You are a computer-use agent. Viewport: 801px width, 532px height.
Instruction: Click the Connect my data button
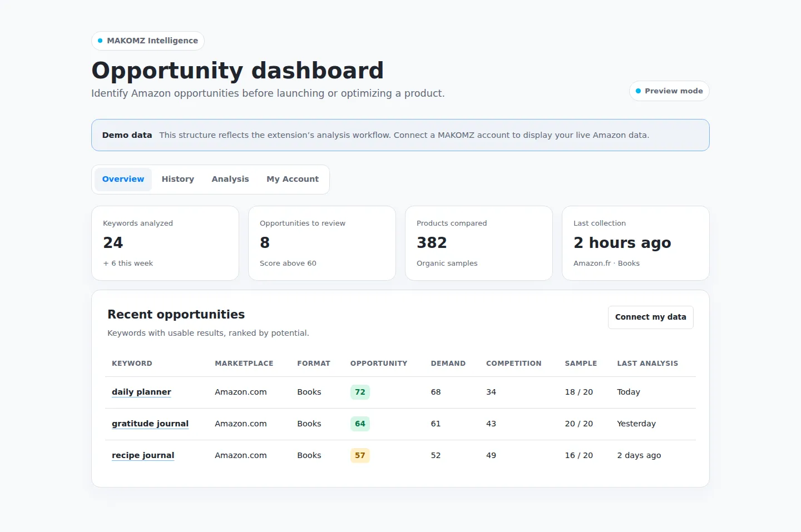pyautogui.click(x=651, y=317)
